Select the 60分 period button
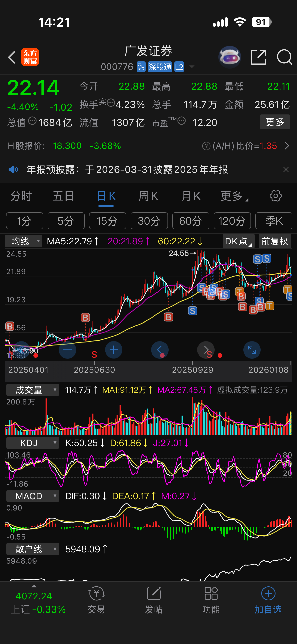Screen dimensions: 297x644 click(x=191, y=221)
